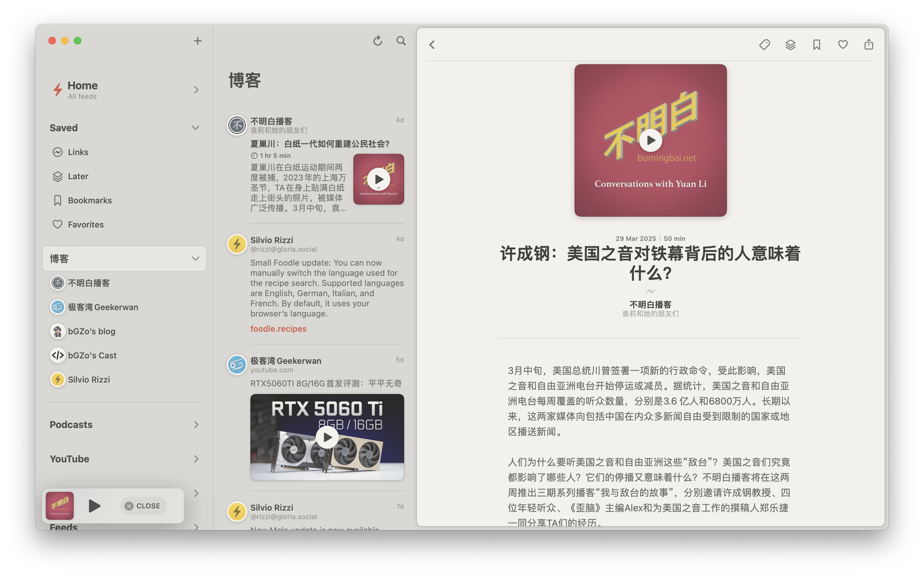Image resolution: width=924 pixels, height=577 pixels.
Task: Go back using the left chevron
Action: [x=432, y=45]
